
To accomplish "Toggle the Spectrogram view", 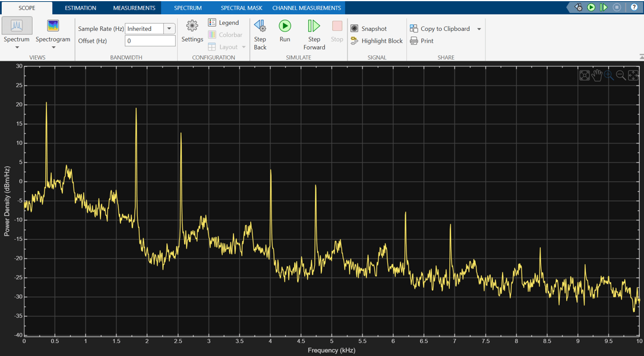I will click(53, 26).
